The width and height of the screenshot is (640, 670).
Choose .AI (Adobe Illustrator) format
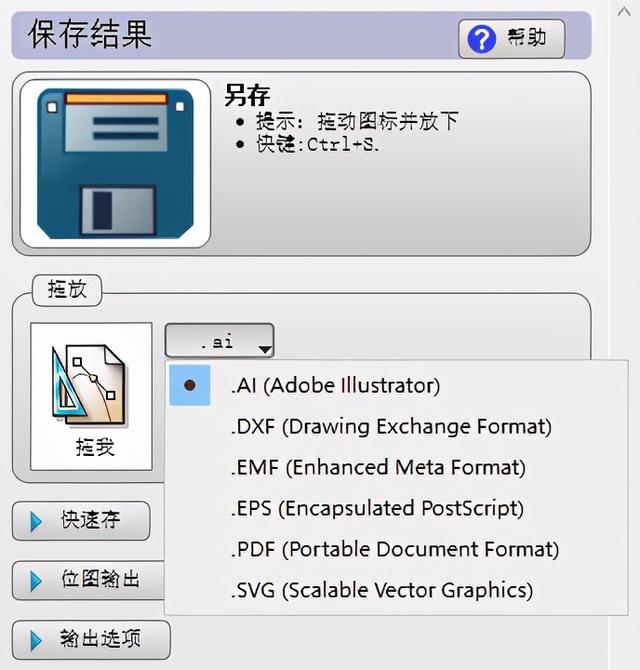(335, 385)
